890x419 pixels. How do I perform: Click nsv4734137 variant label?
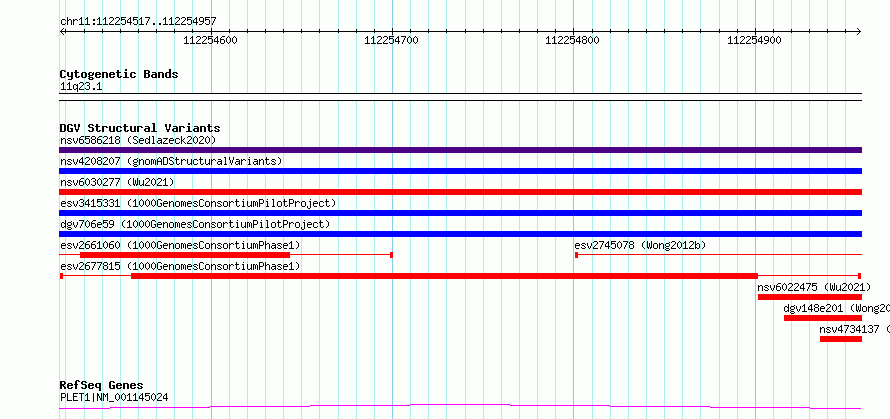coord(855,329)
